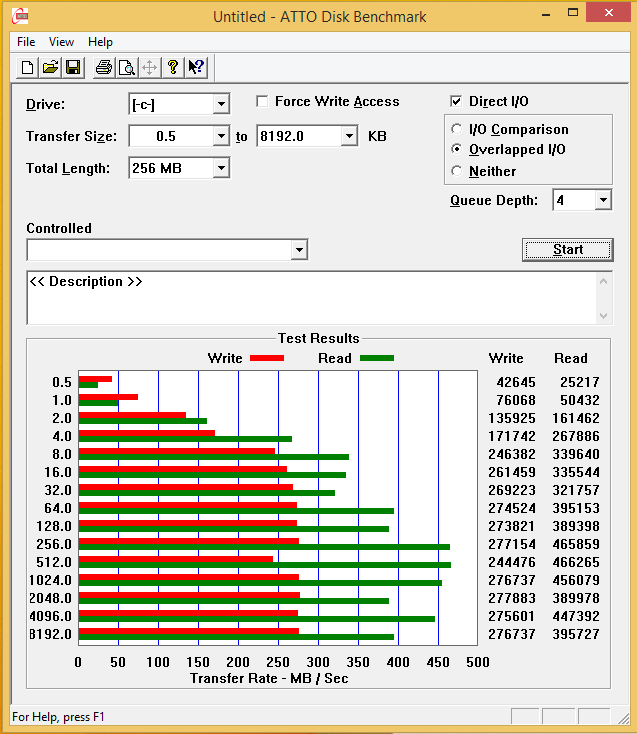Click the write value 42645
The width and height of the screenshot is (637, 734).
pos(516,382)
